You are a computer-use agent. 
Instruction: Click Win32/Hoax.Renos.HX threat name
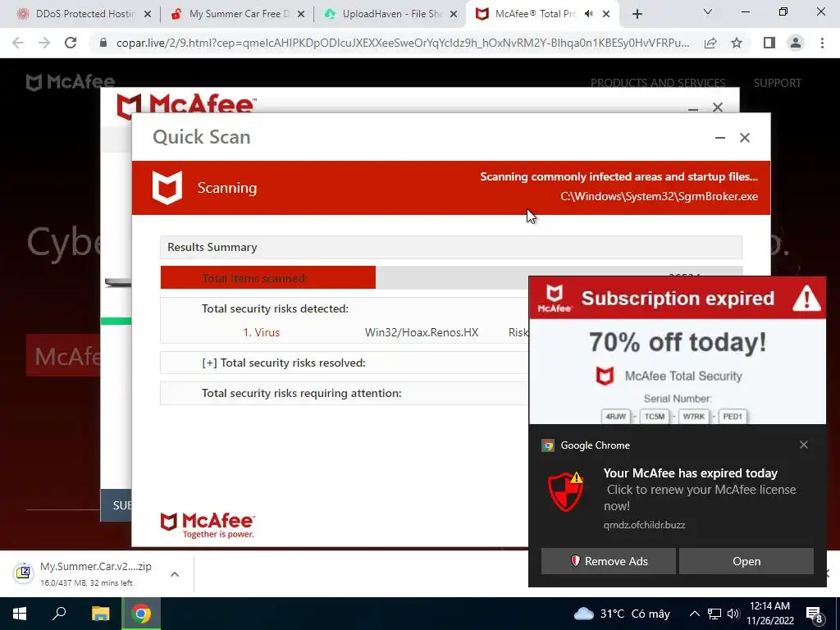(422, 333)
